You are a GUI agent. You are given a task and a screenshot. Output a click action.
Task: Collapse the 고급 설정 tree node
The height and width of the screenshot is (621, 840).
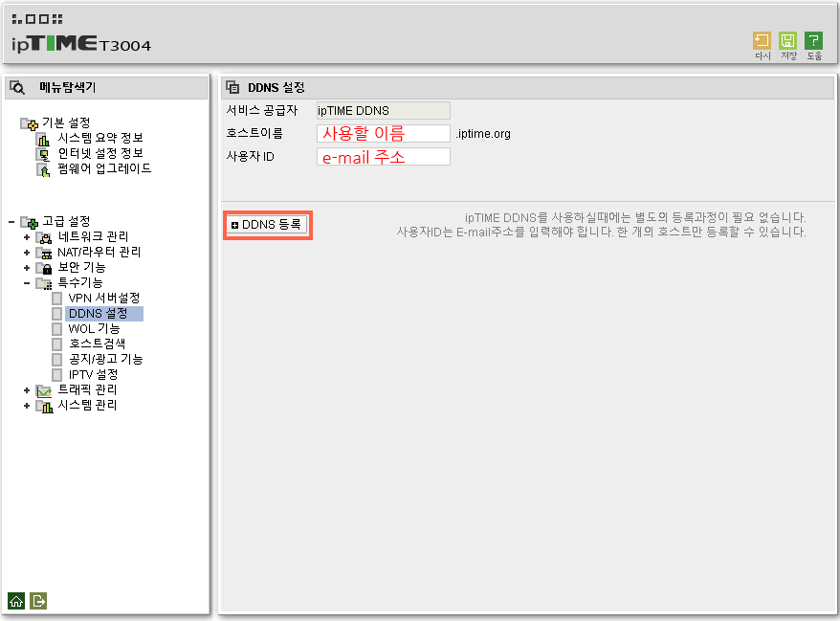pos(11,222)
